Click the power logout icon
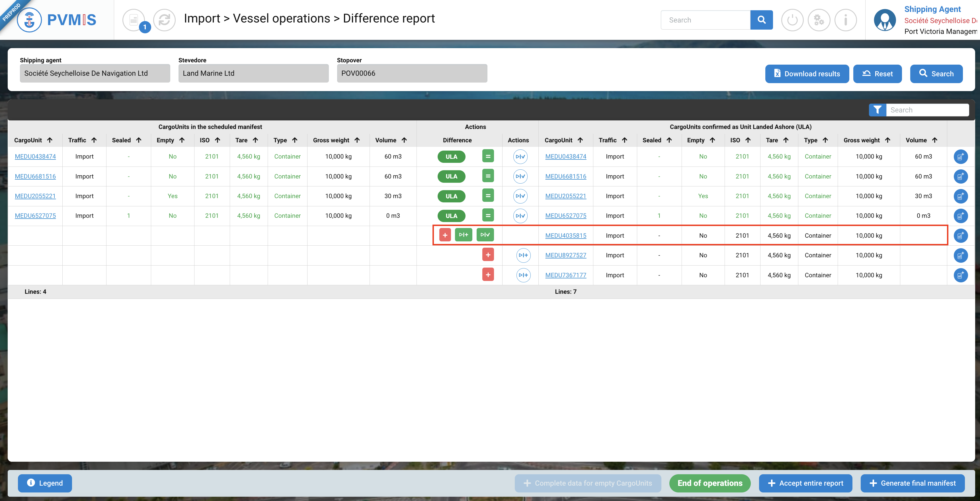Screen dimensions: 980x501 pos(792,20)
